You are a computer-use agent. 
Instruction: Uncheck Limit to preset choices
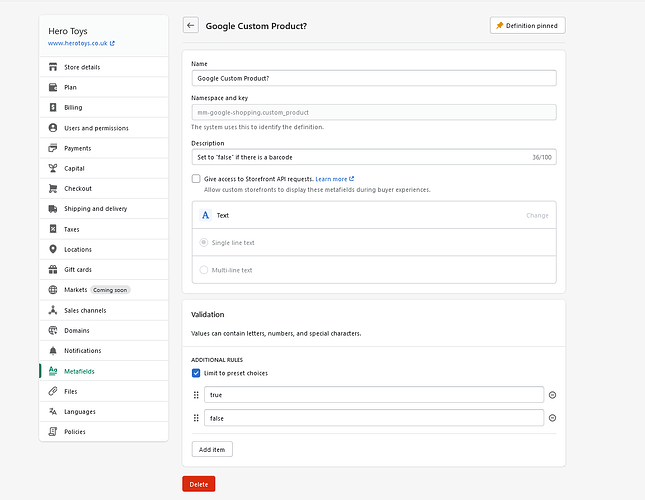coord(196,373)
